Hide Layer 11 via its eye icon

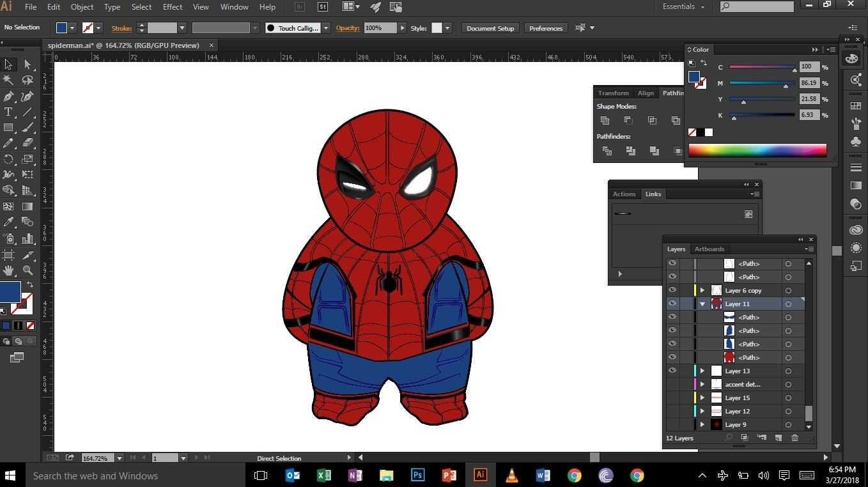tap(672, 304)
